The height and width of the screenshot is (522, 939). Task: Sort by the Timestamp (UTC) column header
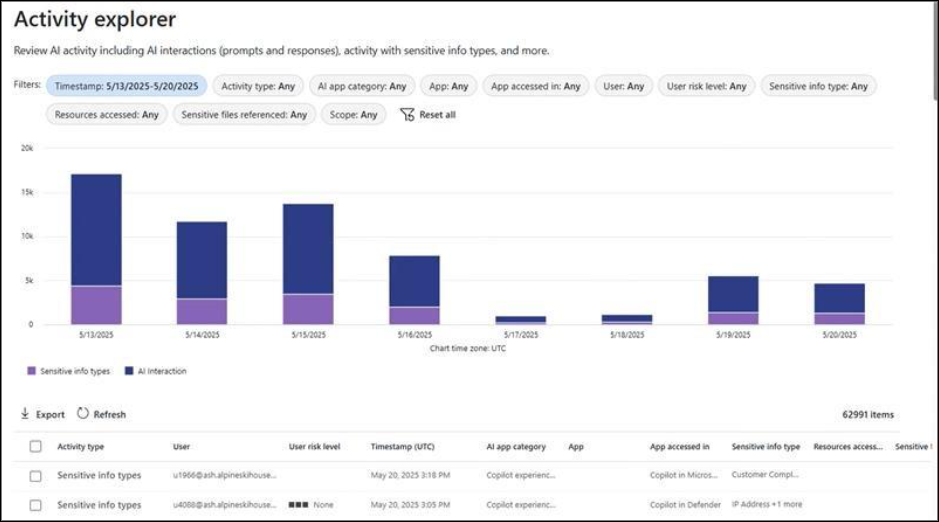pyautogui.click(x=402, y=447)
